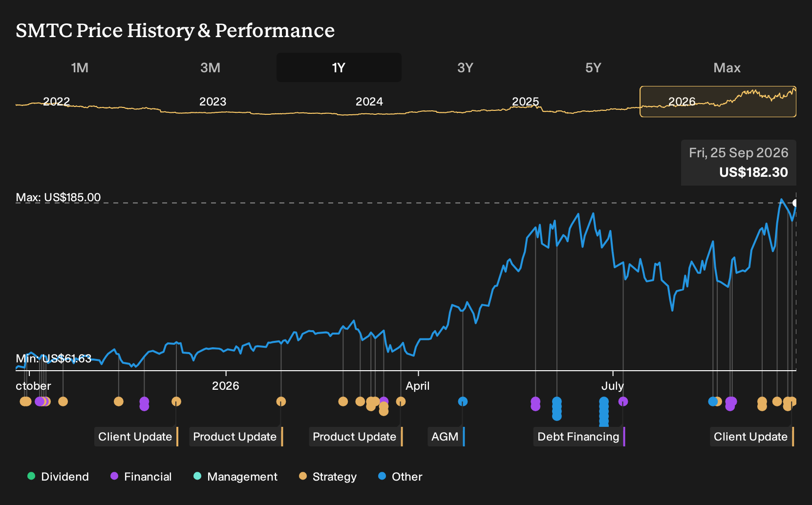Toggle the Other legend filter
Screen dimensions: 812x505
click(x=400, y=477)
